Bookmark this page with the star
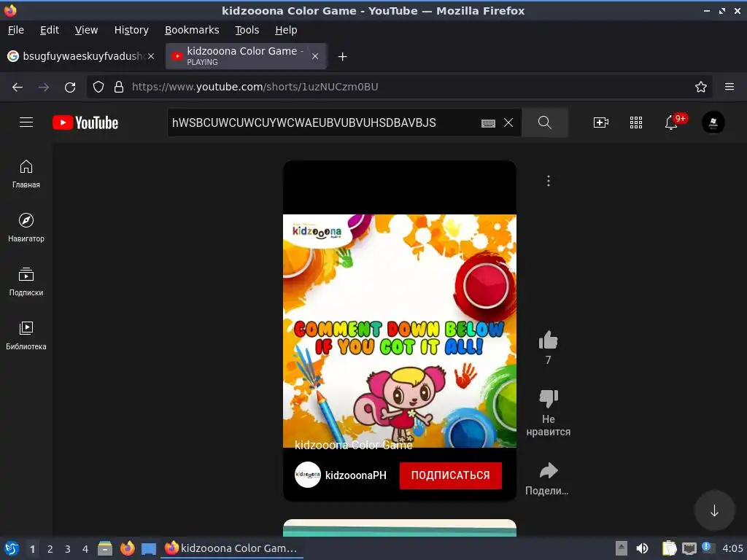747x560 pixels. (701, 87)
